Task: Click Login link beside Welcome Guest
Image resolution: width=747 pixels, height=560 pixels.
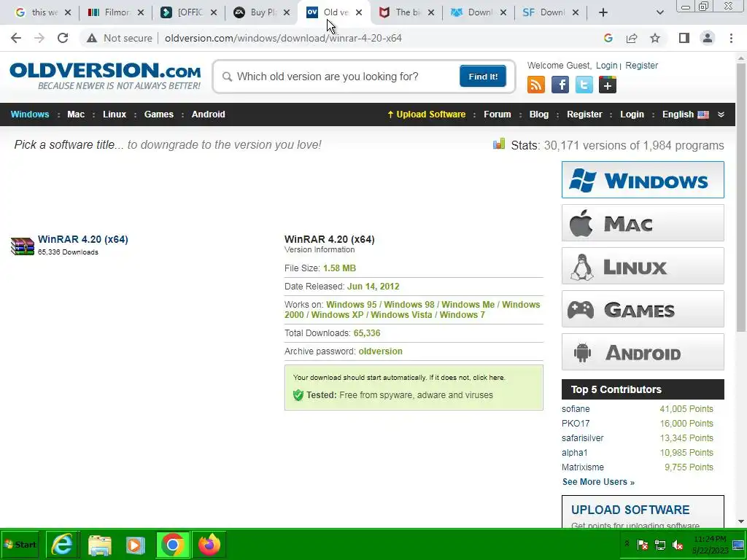Action: click(606, 66)
